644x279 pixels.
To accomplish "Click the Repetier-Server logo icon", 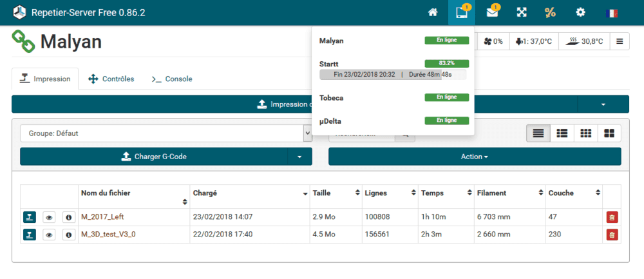I will (19, 13).
